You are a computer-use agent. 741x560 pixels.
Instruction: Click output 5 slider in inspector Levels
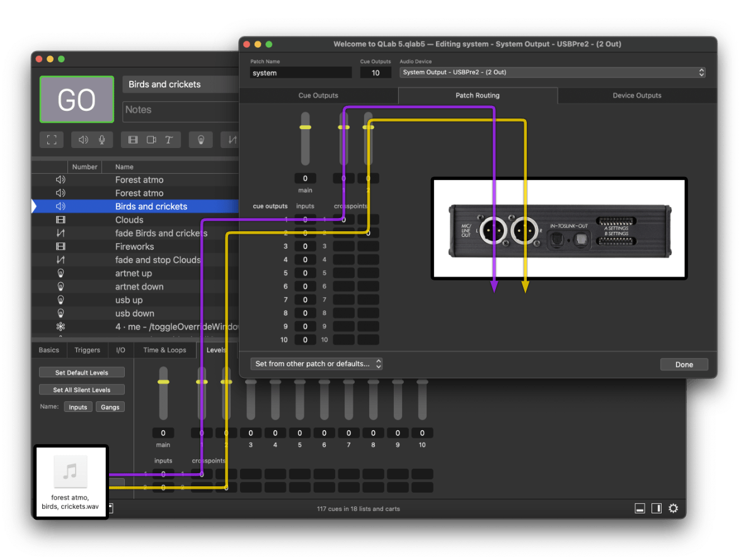pyautogui.click(x=300, y=400)
